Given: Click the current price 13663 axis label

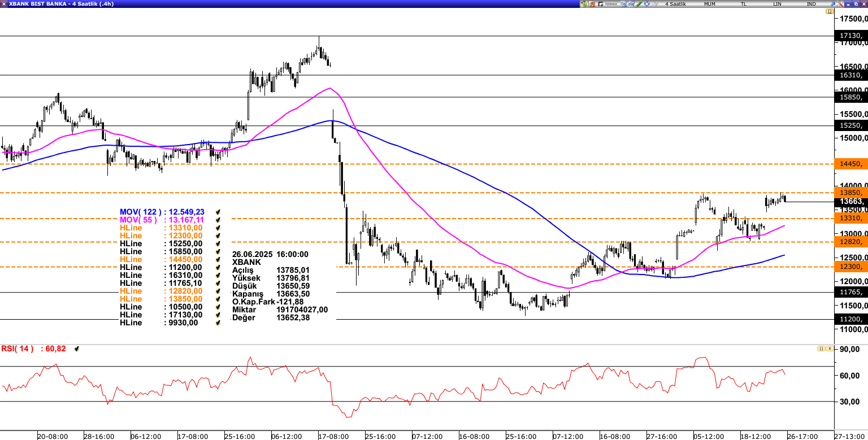Looking at the screenshot, I should pyautogui.click(x=850, y=202).
